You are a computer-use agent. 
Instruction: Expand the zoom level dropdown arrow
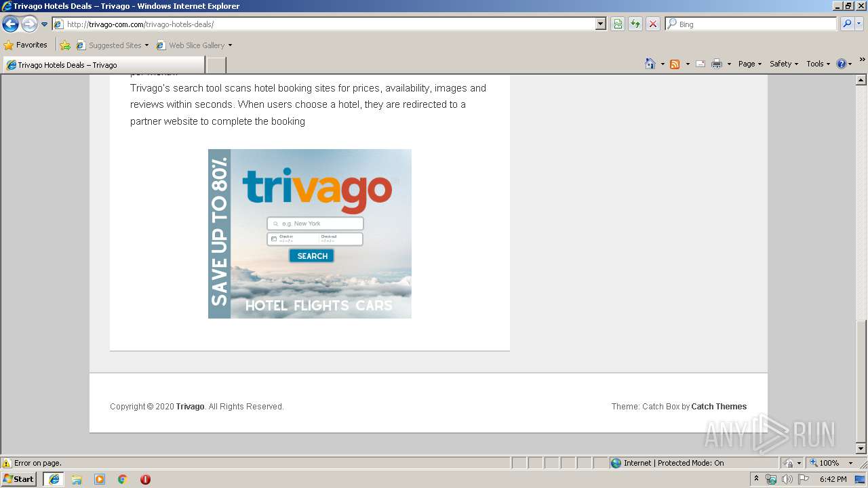click(x=850, y=463)
